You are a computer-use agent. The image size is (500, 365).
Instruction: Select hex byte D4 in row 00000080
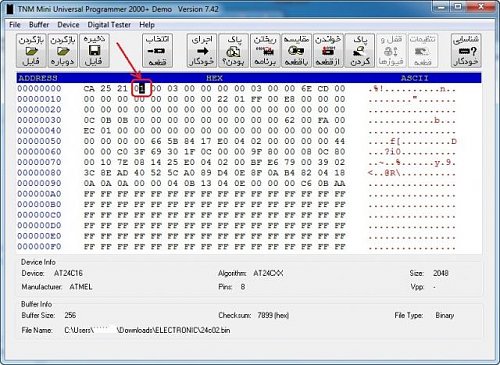point(223,173)
